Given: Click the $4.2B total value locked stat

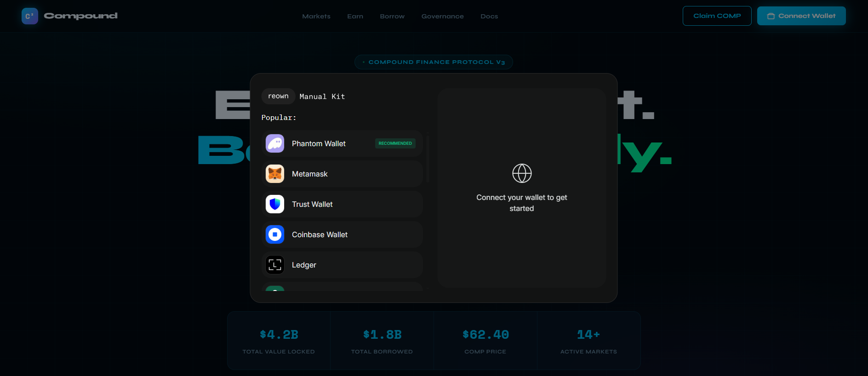Looking at the screenshot, I should click(279, 341).
